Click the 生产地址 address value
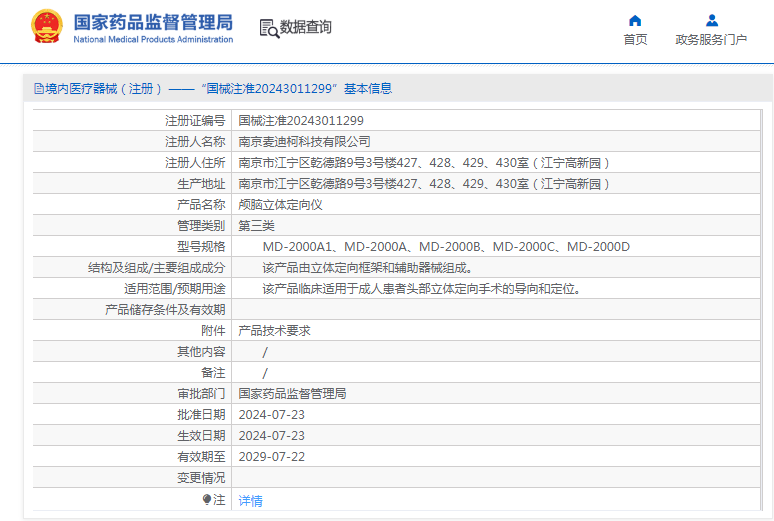The image size is (774, 521). (424, 184)
